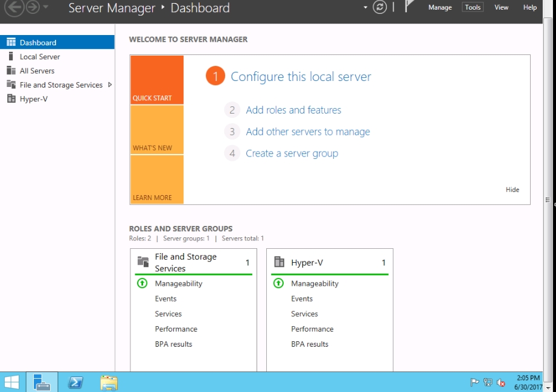Click the Hyper-V sidebar icon
This screenshot has width=556, height=392.
[11, 98]
